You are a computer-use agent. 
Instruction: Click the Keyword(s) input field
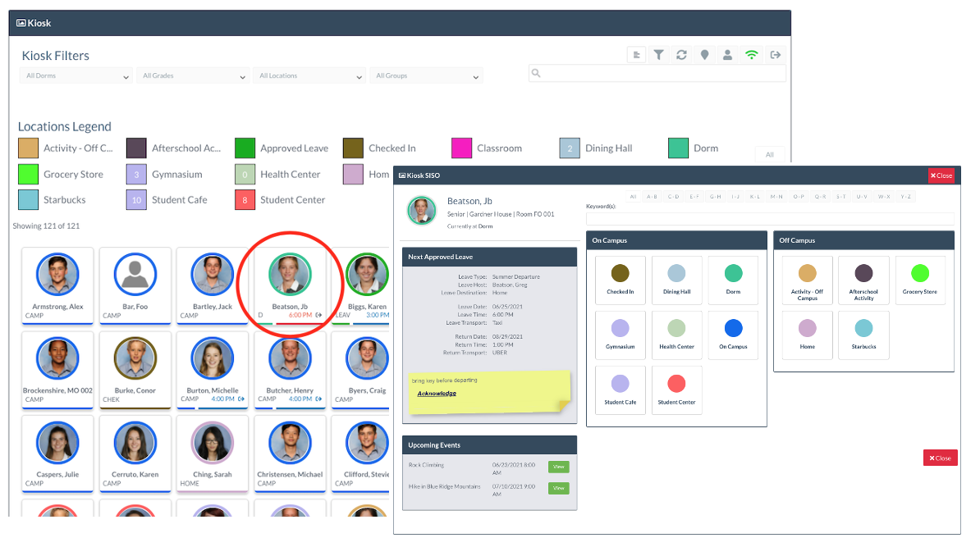tap(770, 218)
